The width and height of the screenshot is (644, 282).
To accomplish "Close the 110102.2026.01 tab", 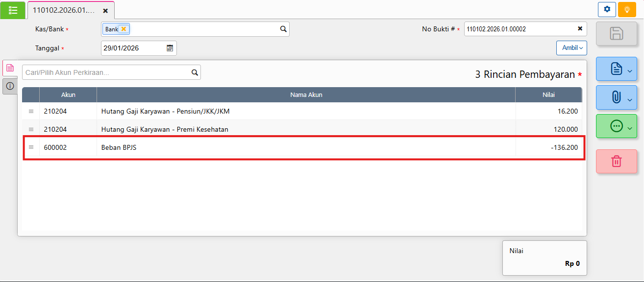I will point(105,10).
